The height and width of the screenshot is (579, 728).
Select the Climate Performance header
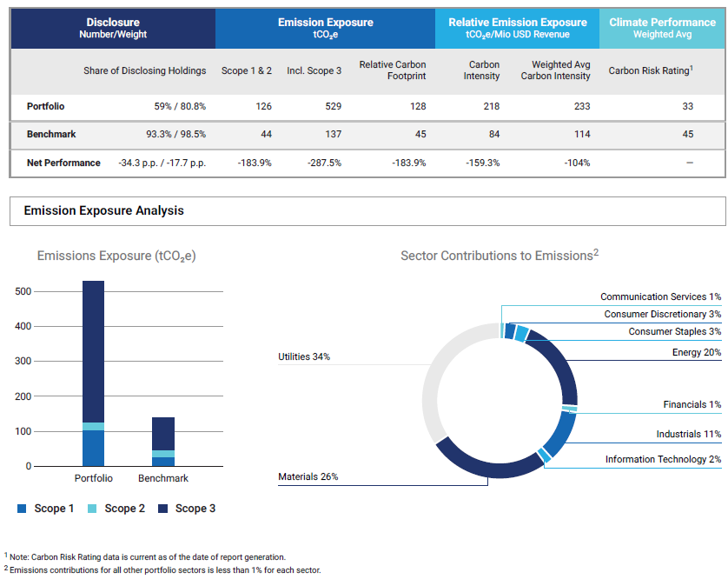pos(662,28)
